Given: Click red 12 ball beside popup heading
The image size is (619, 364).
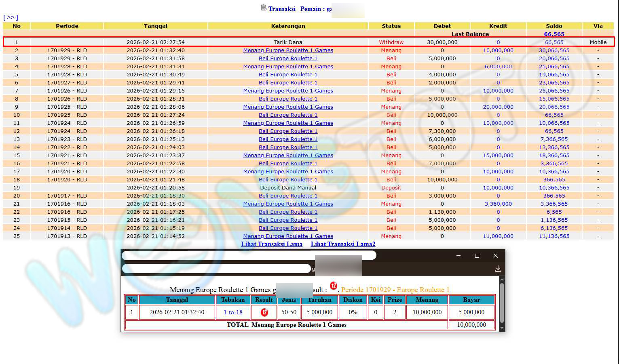Looking at the screenshot, I should [x=333, y=286].
